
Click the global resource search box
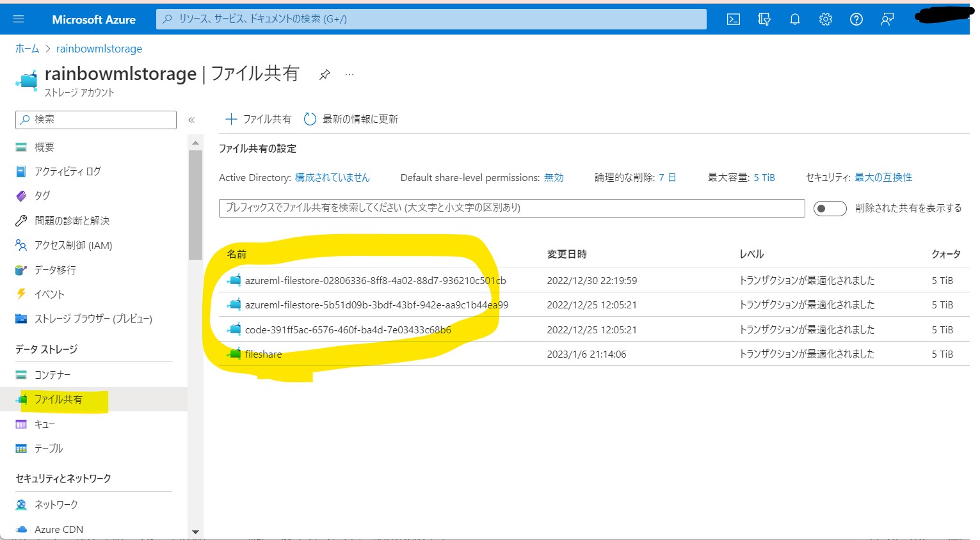(x=431, y=19)
